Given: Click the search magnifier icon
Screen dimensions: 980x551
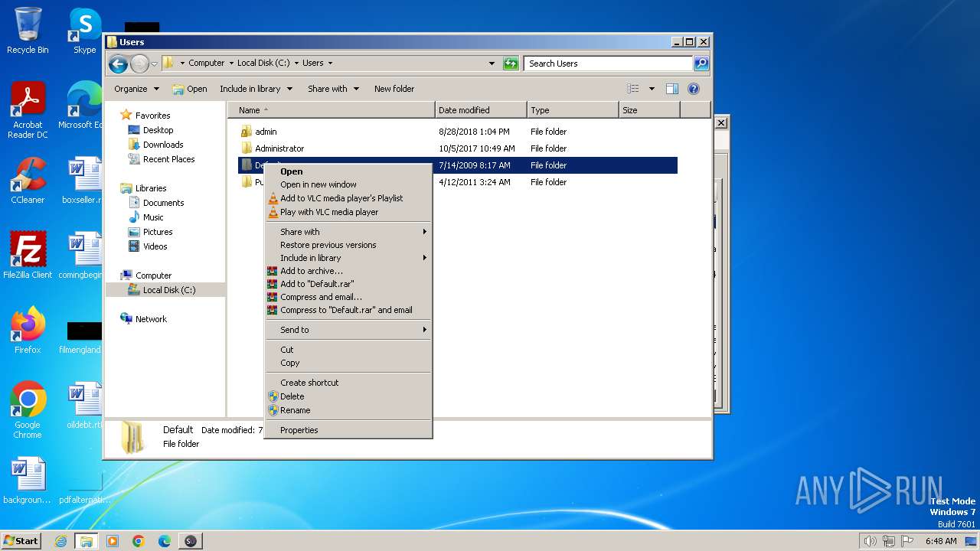Looking at the screenshot, I should click(x=701, y=64).
